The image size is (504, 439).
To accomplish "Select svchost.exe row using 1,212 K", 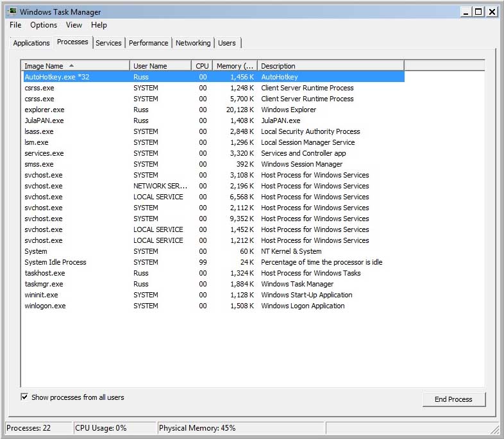I will 214,241.
